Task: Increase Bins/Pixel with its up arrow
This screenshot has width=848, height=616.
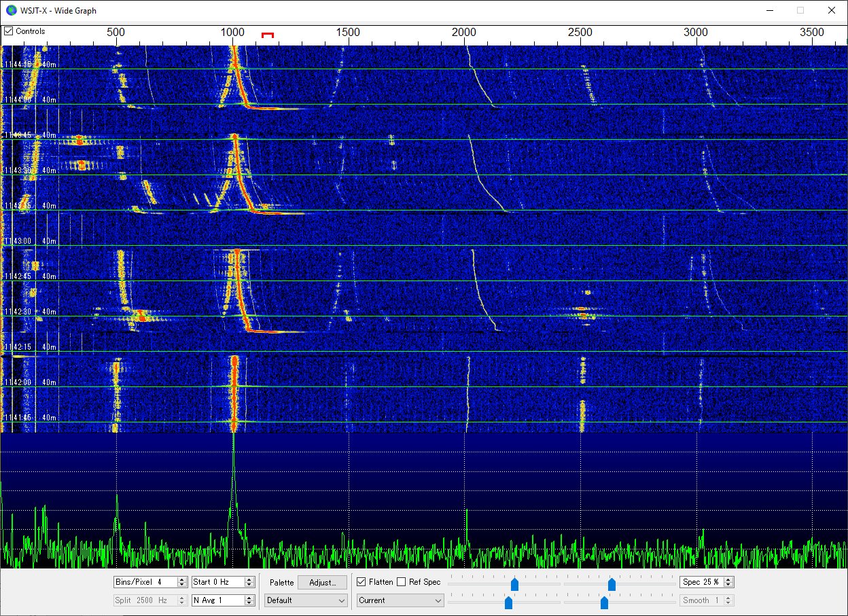Action: (181, 579)
